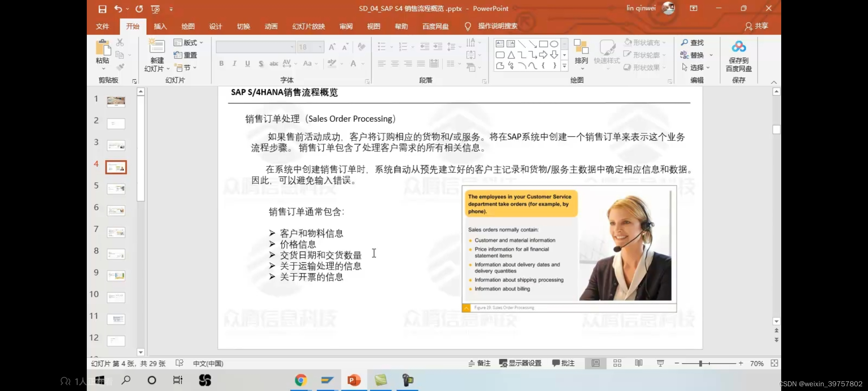Screen dimensions: 868x391
Task: Click the Tell Me search box (操作说明搜索)
Action: click(x=498, y=26)
